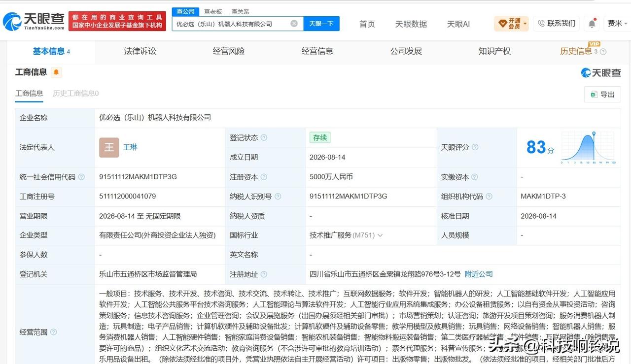Clear the search box with the X icon
Screen dimensions: 631x364
pyautogui.click(x=294, y=23)
